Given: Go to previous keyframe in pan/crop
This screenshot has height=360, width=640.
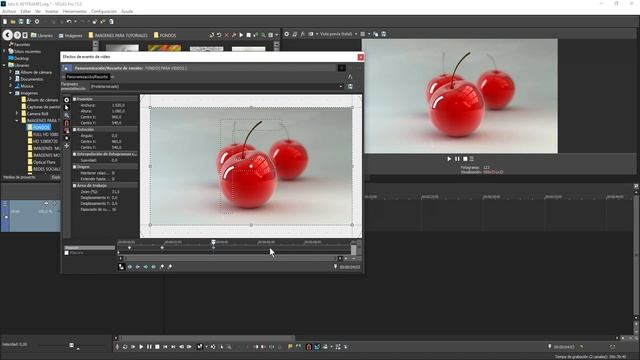Looking at the screenshot, I should (138, 267).
